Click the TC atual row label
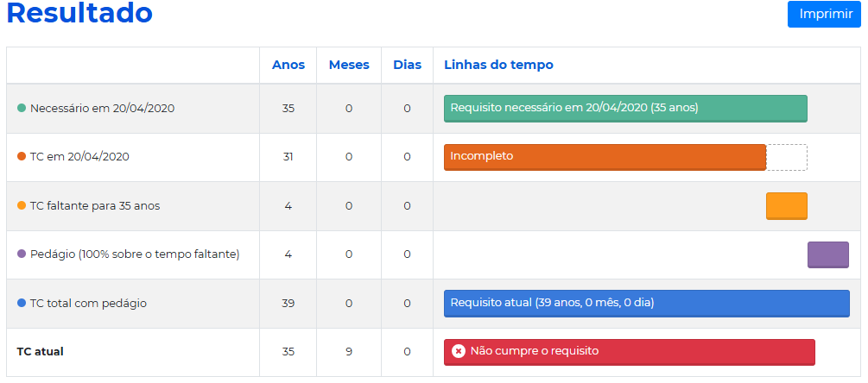The height and width of the screenshot is (383, 868). pyautogui.click(x=40, y=352)
